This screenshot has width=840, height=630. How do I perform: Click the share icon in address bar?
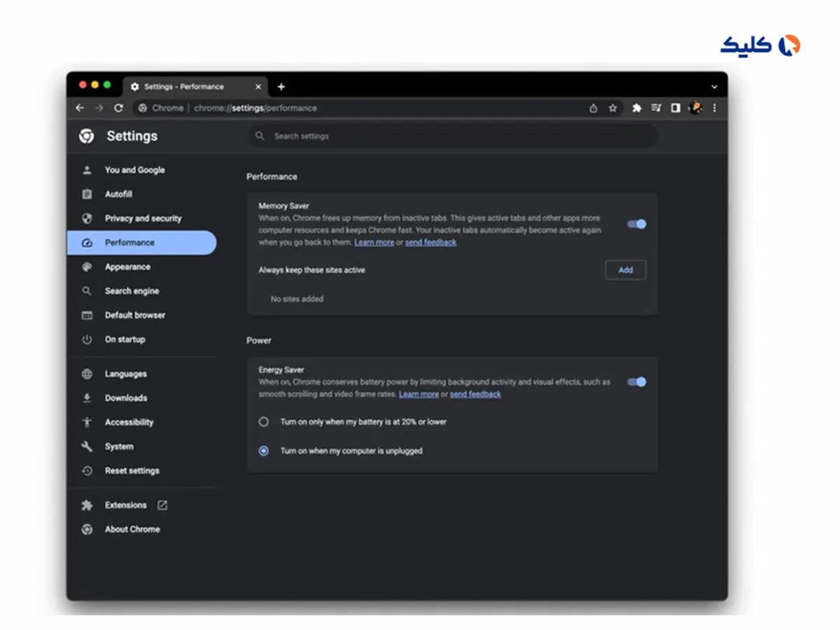click(x=594, y=108)
